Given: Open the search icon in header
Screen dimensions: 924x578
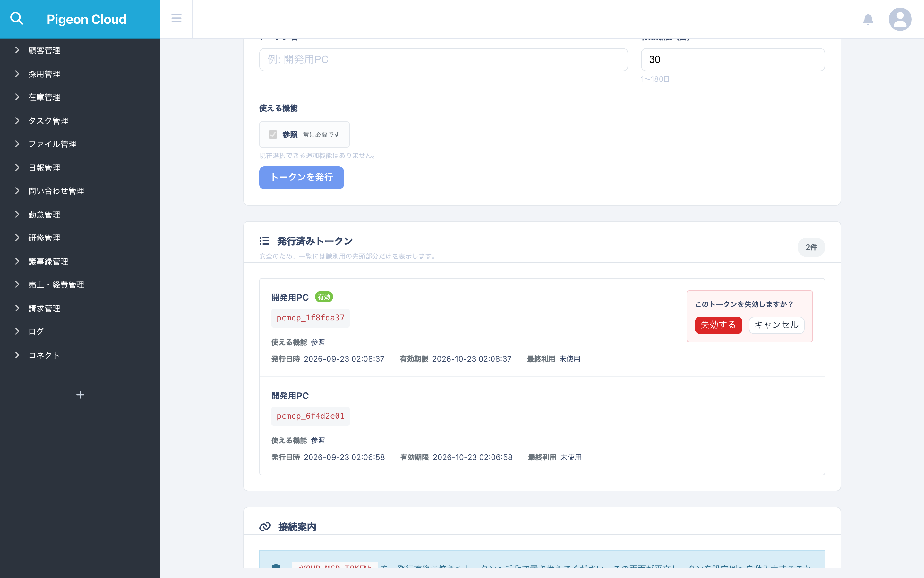Looking at the screenshot, I should 16,18.
